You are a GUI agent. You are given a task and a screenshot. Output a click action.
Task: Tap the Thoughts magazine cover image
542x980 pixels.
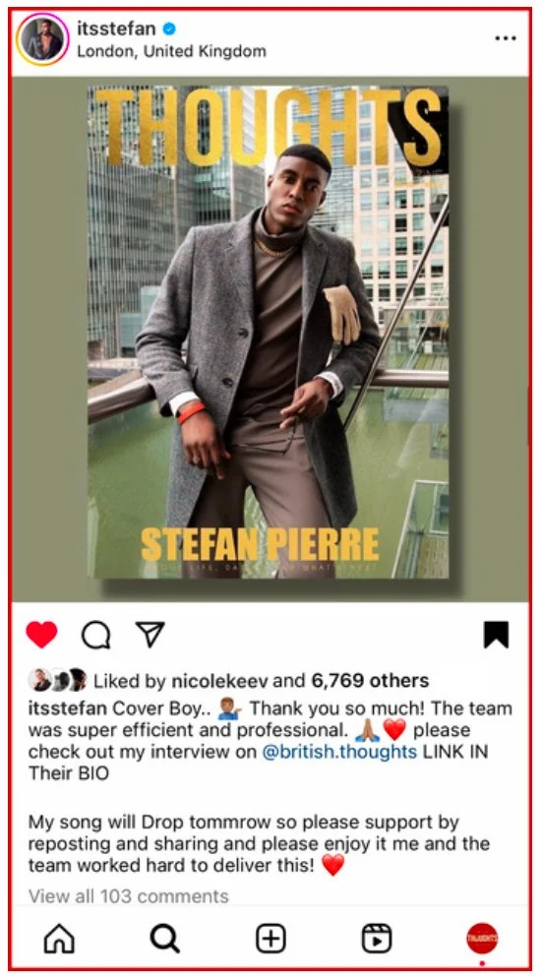point(269,332)
